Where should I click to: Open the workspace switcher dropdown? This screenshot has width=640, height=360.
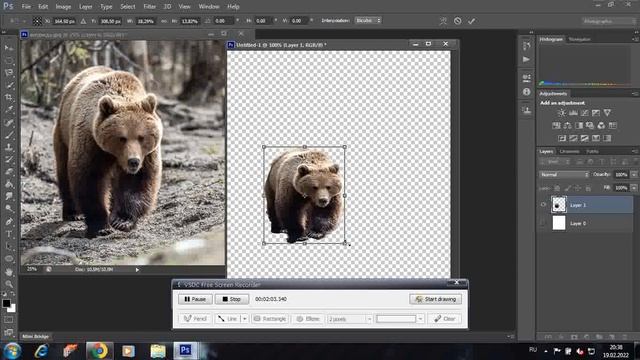click(609, 21)
